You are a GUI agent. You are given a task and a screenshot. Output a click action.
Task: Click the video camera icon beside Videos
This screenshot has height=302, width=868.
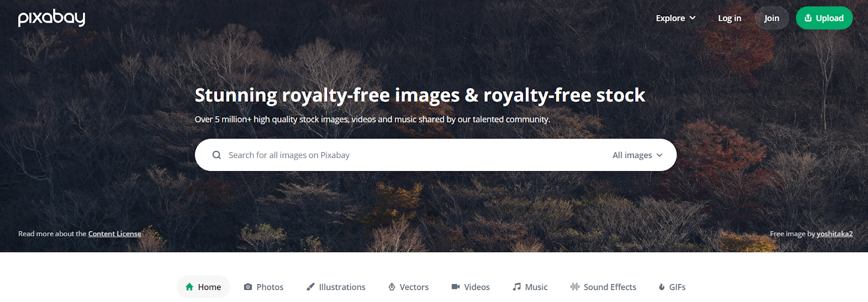tap(456, 287)
